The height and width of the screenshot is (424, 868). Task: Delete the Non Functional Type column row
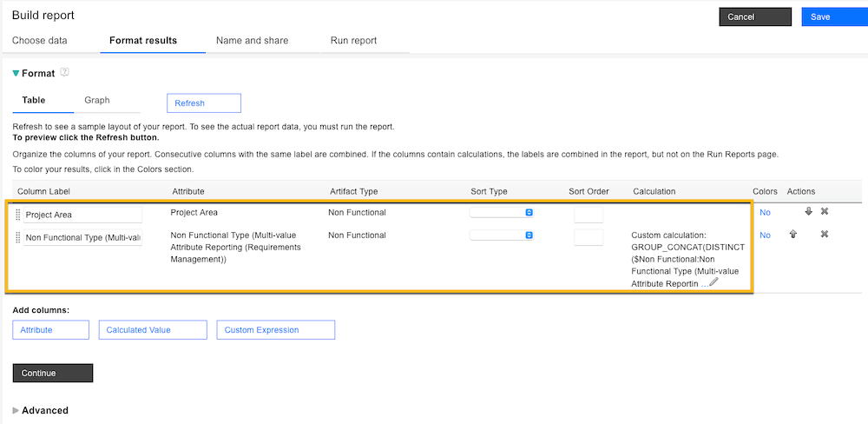tap(825, 235)
